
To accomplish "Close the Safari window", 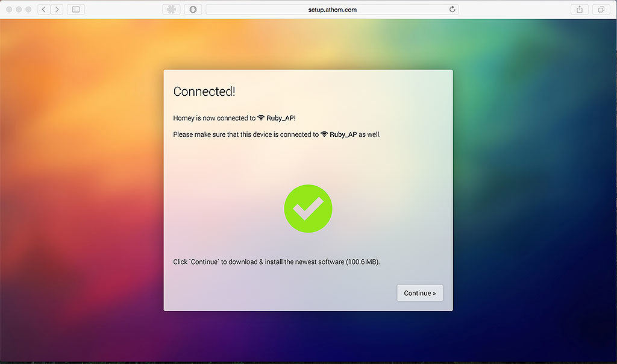I will click(x=9, y=10).
